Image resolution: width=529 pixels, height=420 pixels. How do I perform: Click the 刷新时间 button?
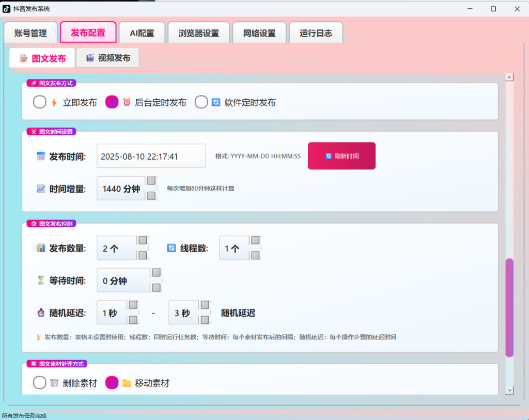point(341,156)
